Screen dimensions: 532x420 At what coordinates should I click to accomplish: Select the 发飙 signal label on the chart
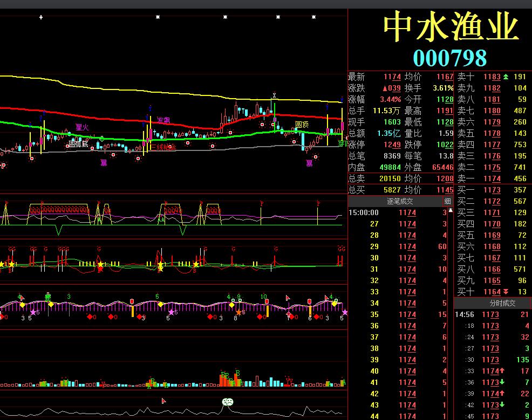click(x=163, y=120)
